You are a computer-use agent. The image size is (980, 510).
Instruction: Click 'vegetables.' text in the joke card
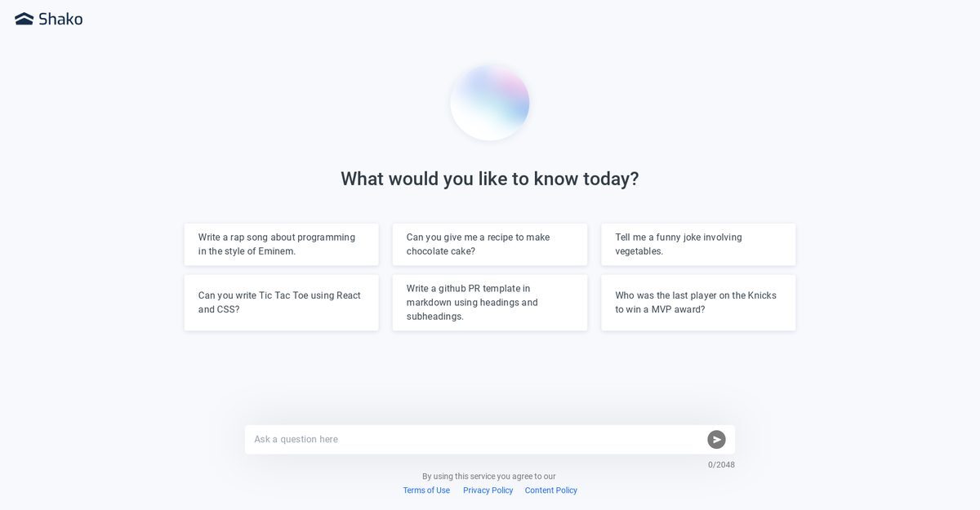point(639,251)
